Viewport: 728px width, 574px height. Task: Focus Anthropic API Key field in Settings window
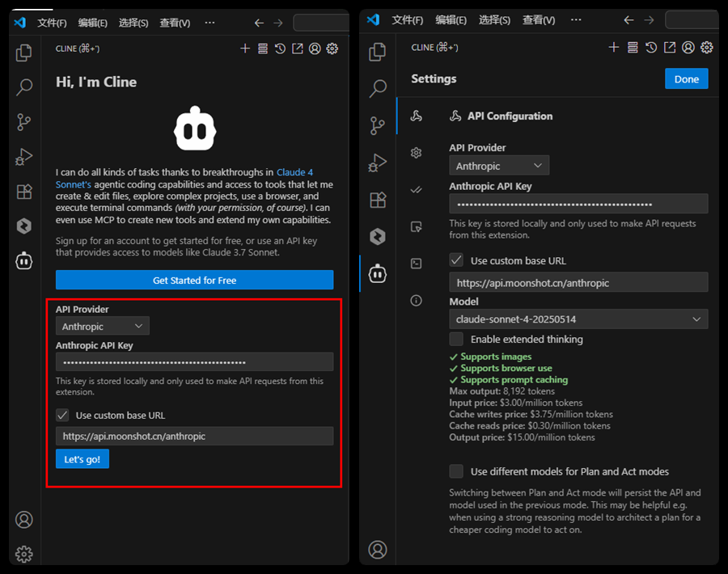point(578,205)
